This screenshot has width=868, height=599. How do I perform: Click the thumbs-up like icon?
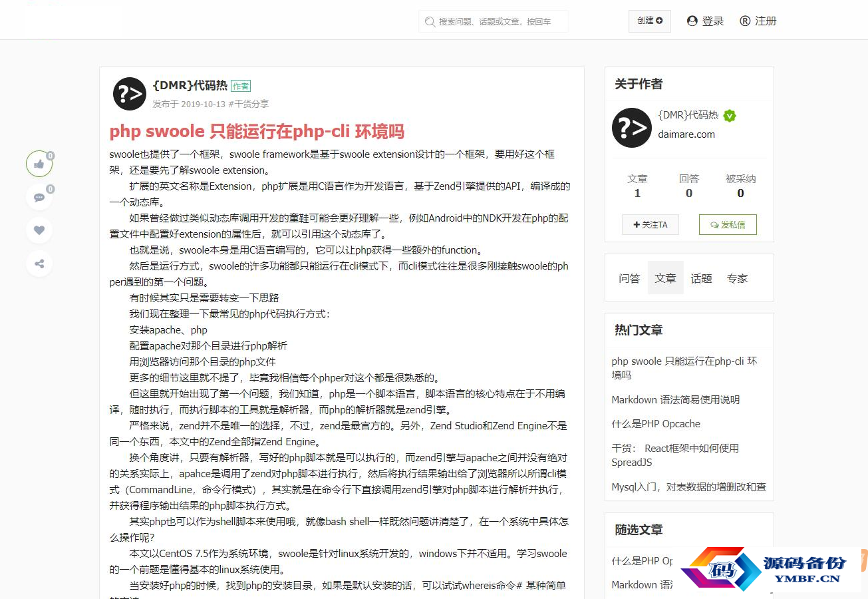39,164
